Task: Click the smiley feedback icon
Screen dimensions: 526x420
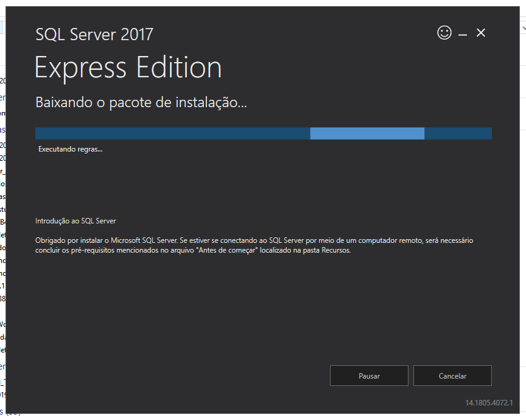Action: pos(444,32)
